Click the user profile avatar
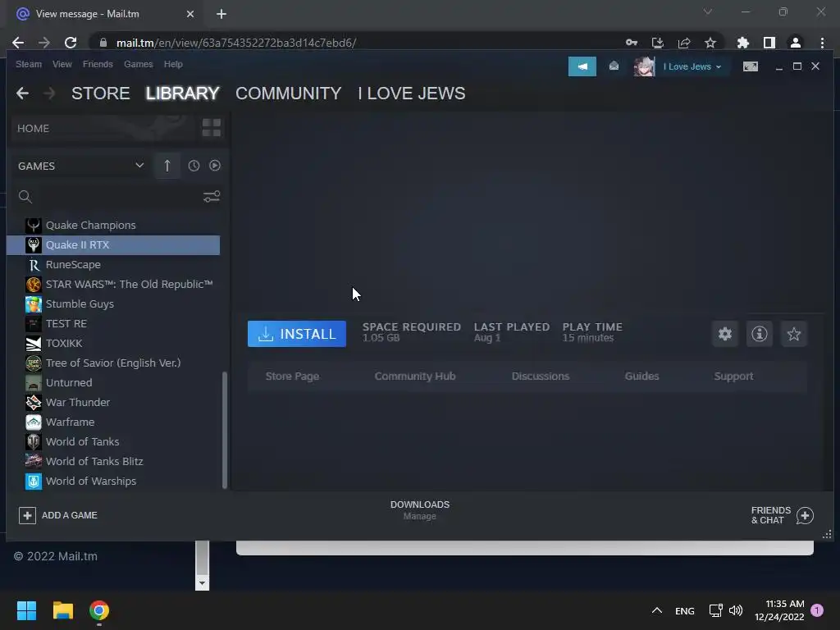The image size is (840, 630). click(644, 66)
